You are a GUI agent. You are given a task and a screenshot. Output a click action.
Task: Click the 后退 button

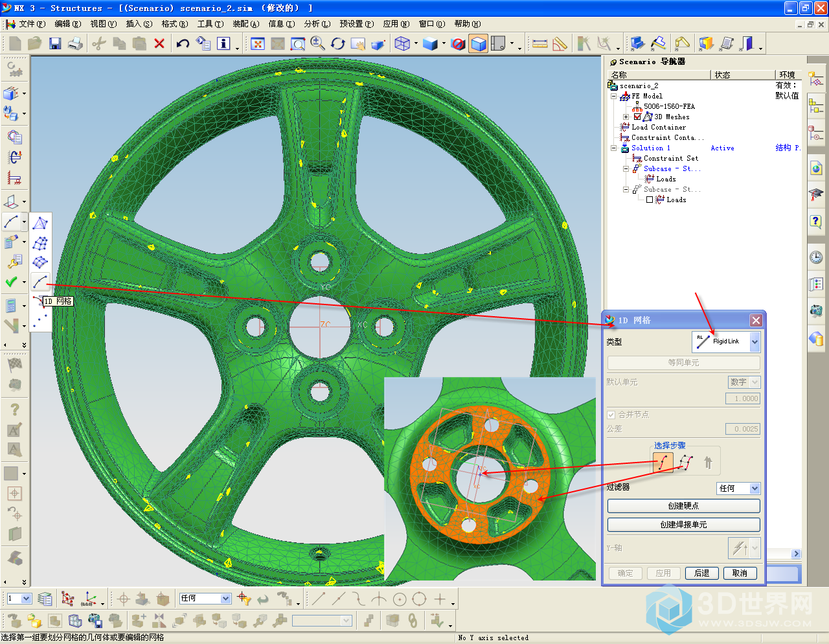pyautogui.click(x=701, y=573)
